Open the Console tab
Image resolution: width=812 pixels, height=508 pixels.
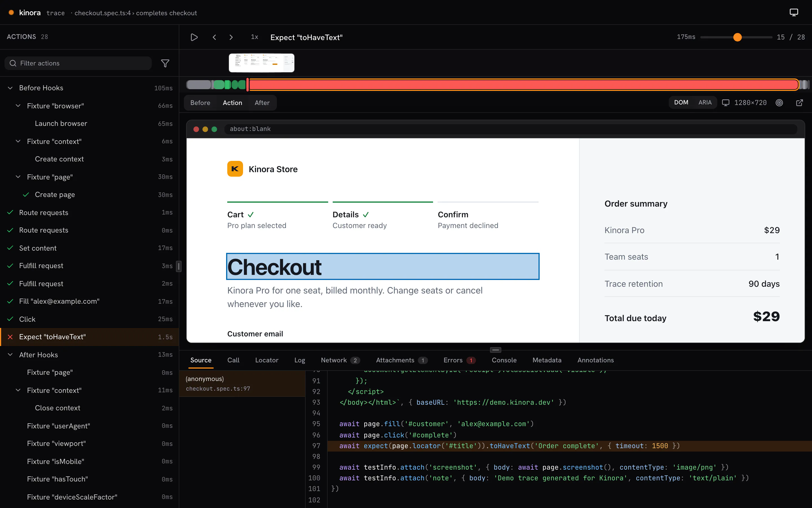[504, 360]
